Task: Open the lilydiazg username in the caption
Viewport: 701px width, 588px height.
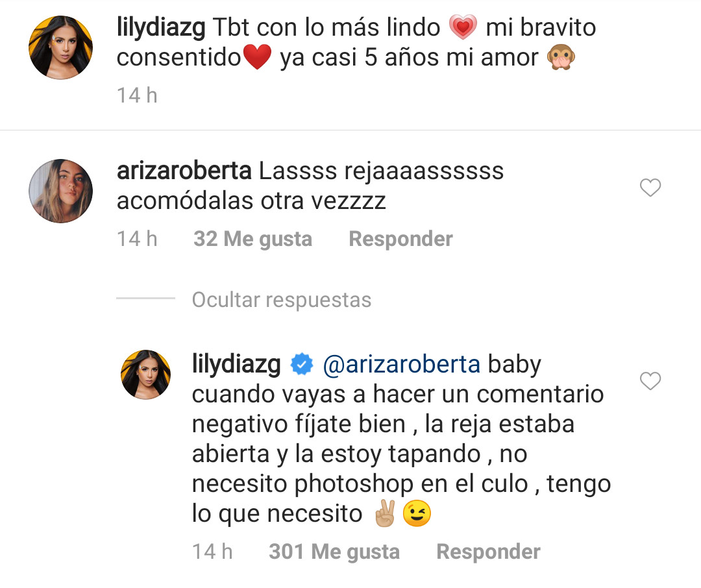Action: coord(161,28)
